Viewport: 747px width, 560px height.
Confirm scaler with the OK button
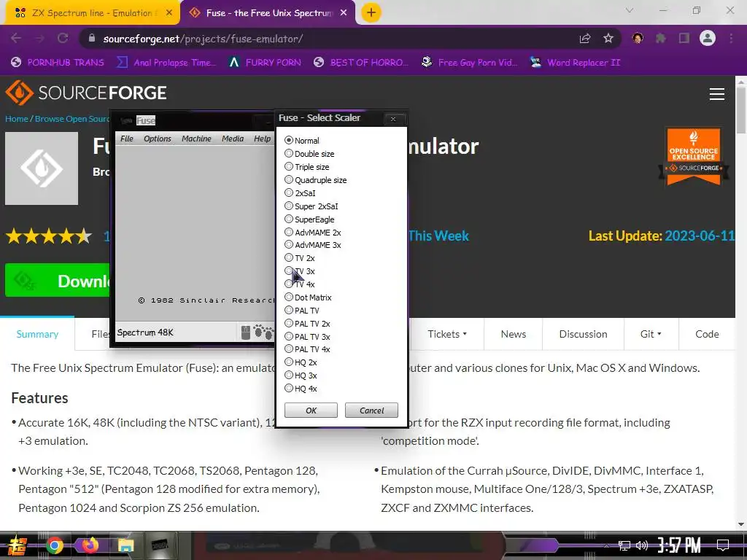[x=311, y=410]
